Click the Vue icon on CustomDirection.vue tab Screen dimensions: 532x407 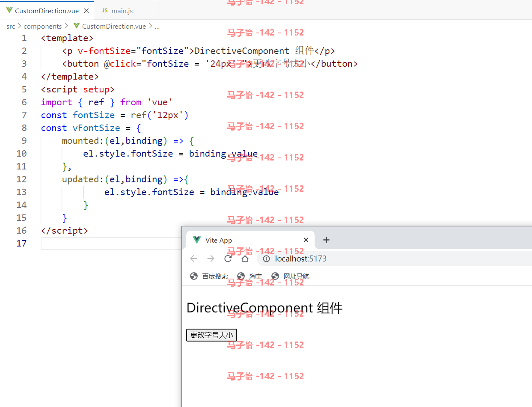9,11
